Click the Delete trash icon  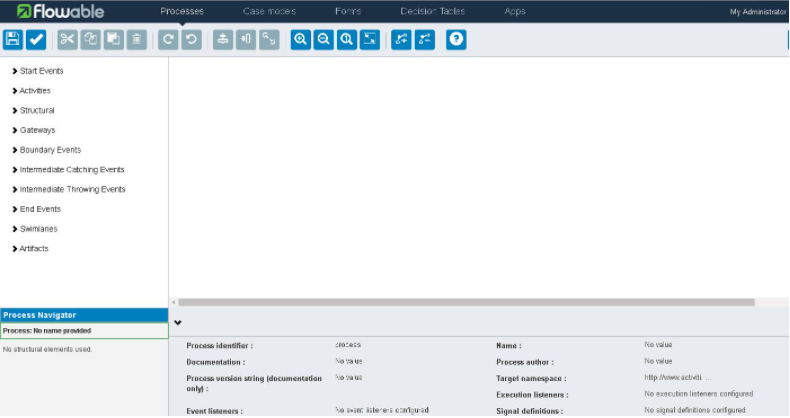pos(137,39)
